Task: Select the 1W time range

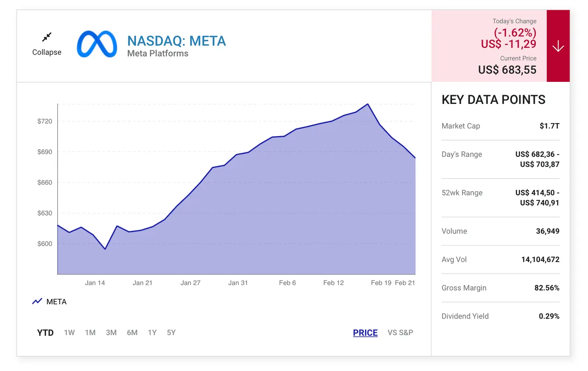Action: tap(69, 332)
